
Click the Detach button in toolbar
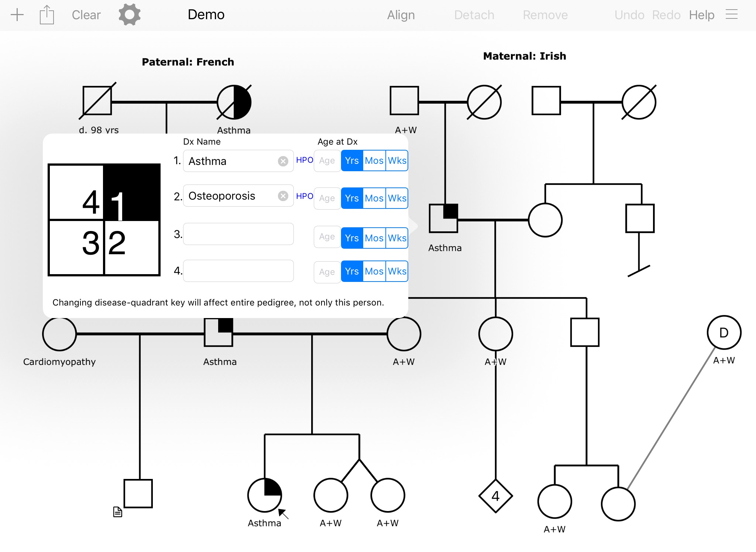point(474,15)
